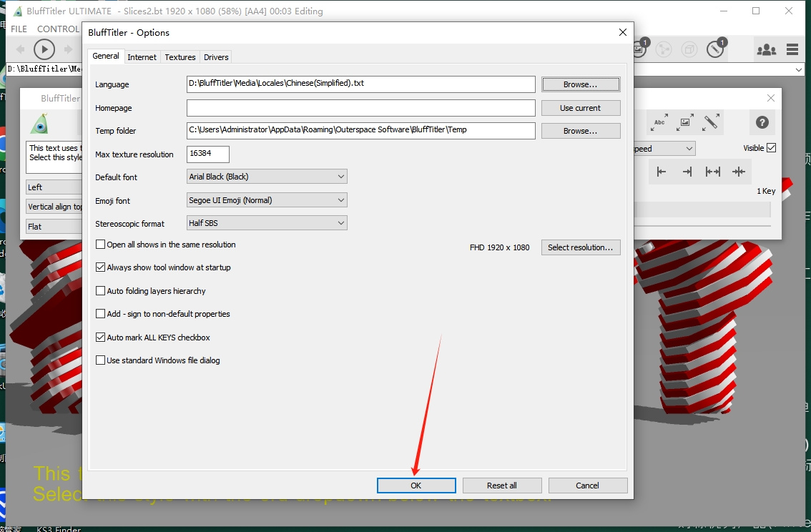Click the FHD 1920 x 1080 resolution text
This screenshot has width=811, height=532.
pos(499,247)
